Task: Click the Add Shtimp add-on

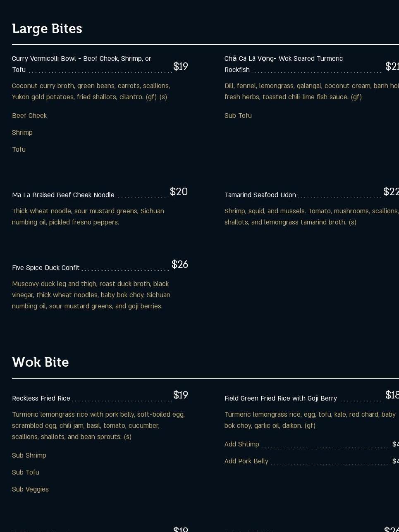Action: [242, 444]
